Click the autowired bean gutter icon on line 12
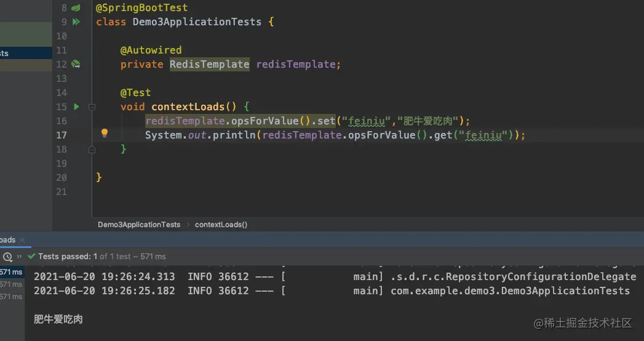Image resolution: width=644 pixels, height=341 pixels. 76,64
